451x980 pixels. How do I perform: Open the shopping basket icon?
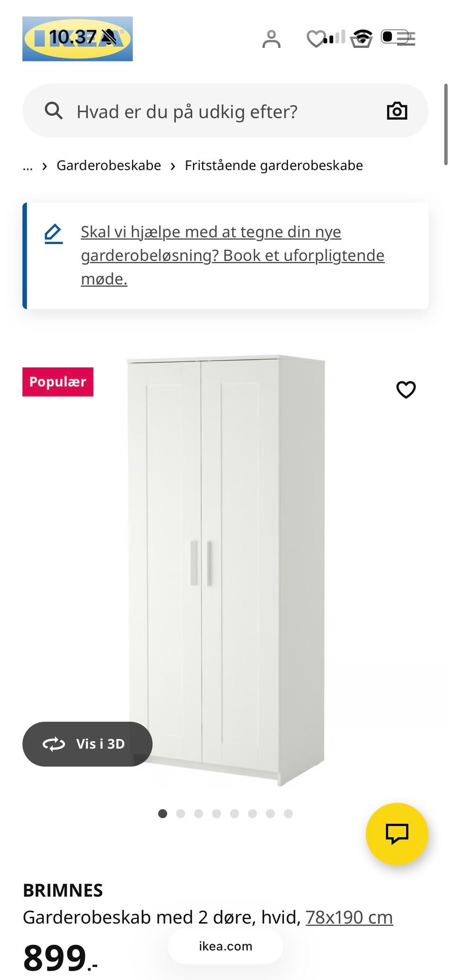pos(362,39)
